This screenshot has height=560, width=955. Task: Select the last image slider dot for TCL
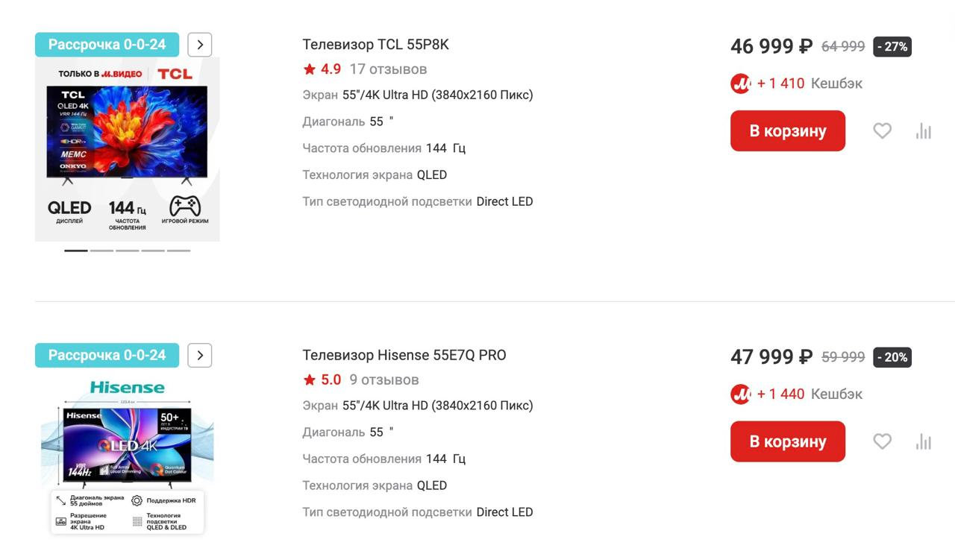[x=178, y=251]
